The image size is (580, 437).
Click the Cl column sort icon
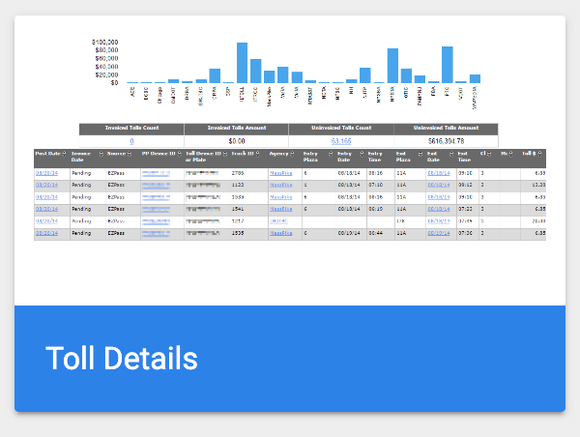(489, 154)
